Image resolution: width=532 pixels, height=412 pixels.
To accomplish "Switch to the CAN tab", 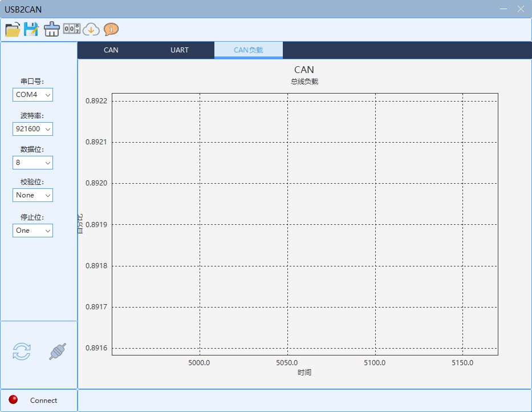I will coord(111,50).
